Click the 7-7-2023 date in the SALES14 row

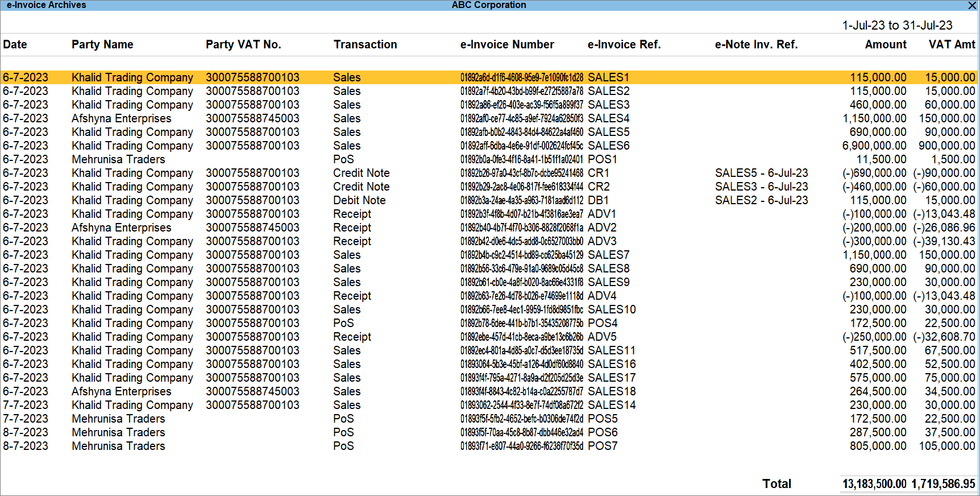pos(26,405)
